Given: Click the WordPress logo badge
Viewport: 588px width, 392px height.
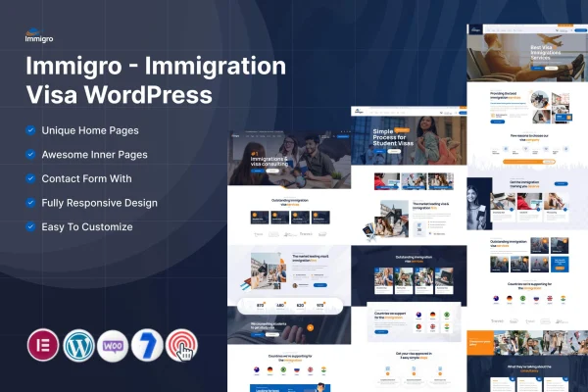Looking at the screenshot, I should [78, 345].
